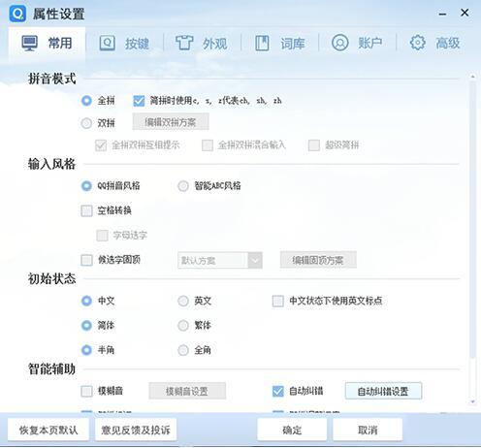Select 半角 radio button
The width and height of the screenshot is (481, 448).
click(86, 350)
